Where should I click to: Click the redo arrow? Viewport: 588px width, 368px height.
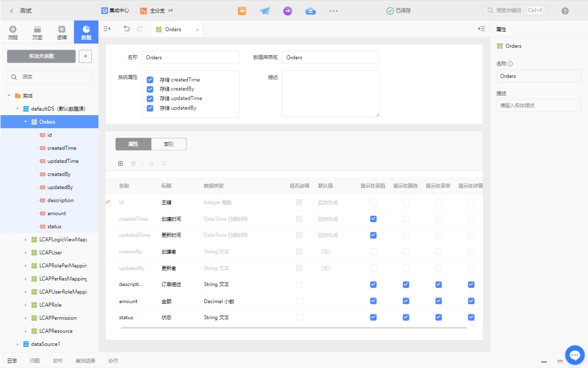coord(140,29)
